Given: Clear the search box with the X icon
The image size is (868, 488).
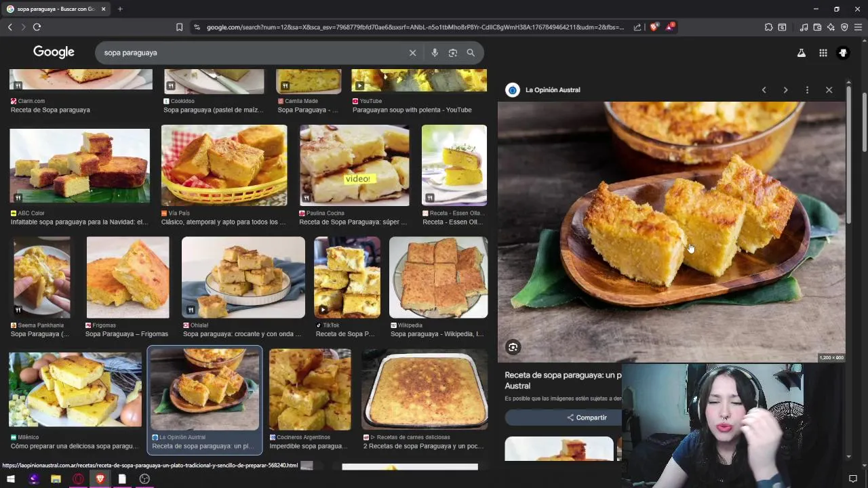Looking at the screenshot, I should pyautogui.click(x=412, y=53).
